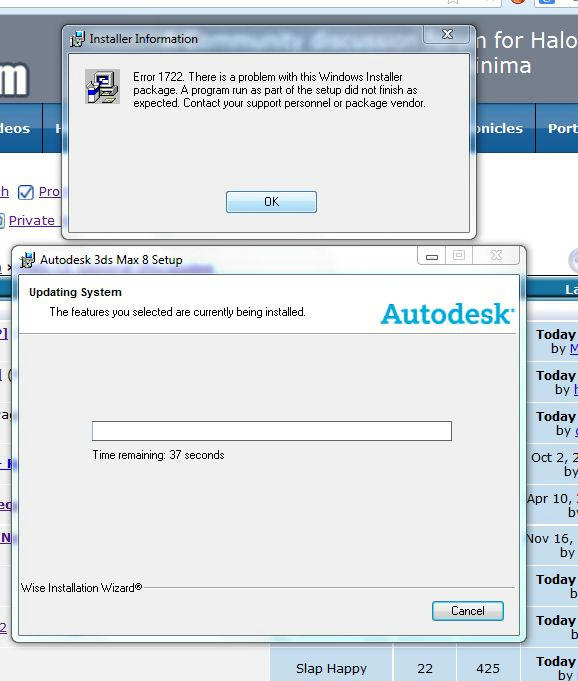Click the disabled maximize button on the Setup window

click(x=459, y=255)
